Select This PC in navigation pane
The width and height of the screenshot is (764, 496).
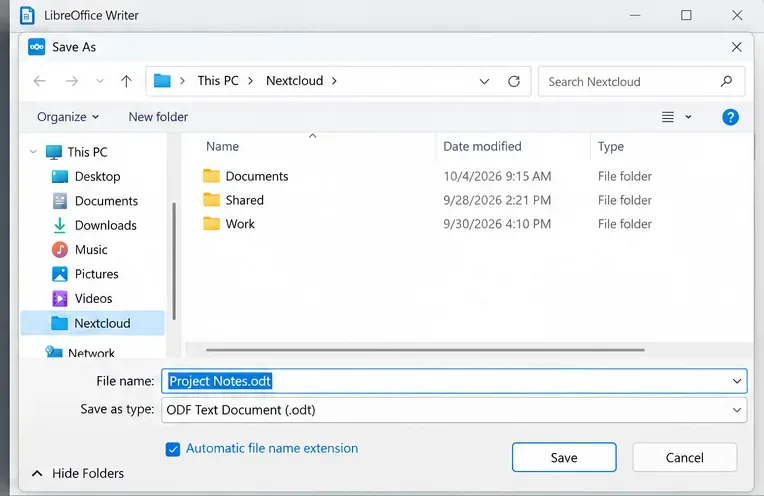(x=87, y=152)
